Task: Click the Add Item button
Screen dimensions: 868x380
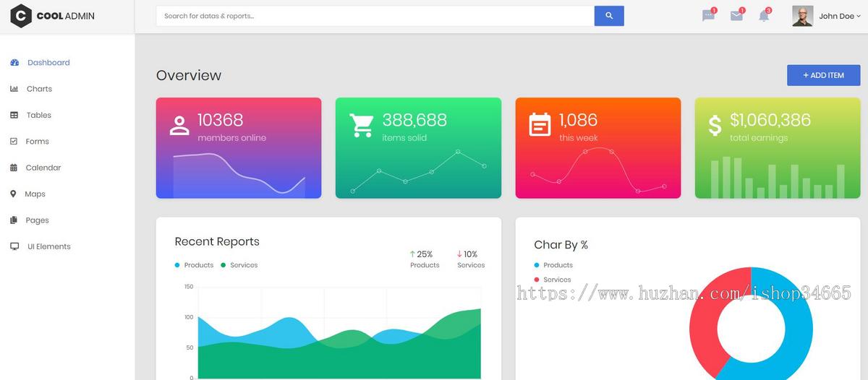Action: tap(823, 75)
